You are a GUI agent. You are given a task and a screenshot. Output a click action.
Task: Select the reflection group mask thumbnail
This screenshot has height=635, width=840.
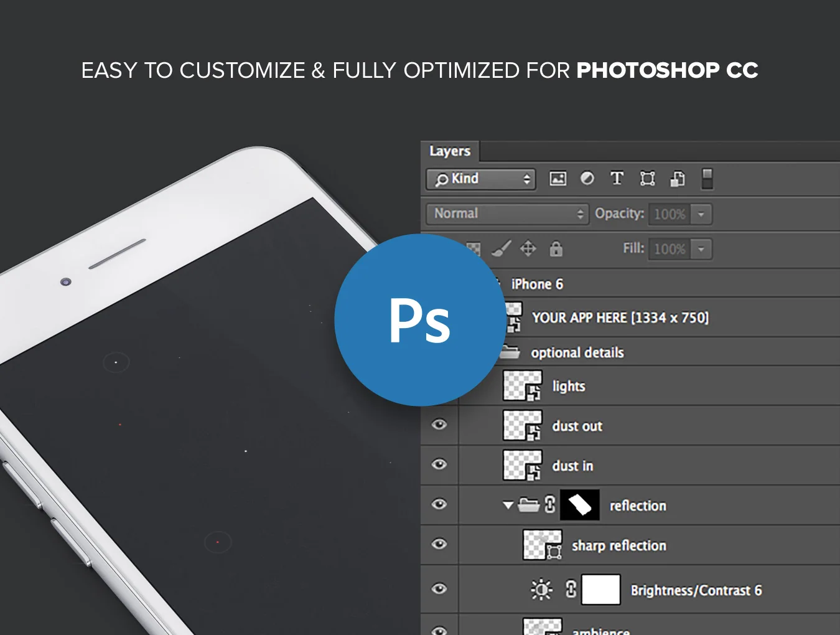580,505
